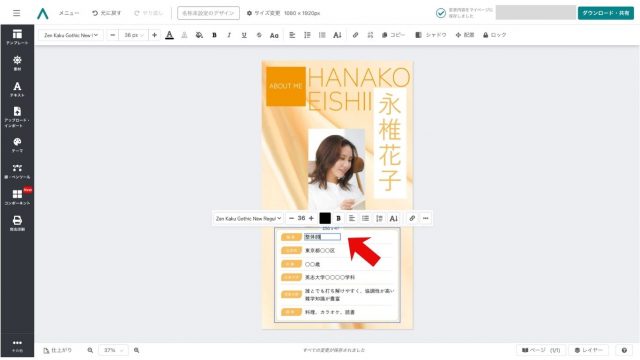Image resolution: width=640 pixels, height=360 pixels.
Task: Click the copy button in top toolbar
Action: [393, 35]
